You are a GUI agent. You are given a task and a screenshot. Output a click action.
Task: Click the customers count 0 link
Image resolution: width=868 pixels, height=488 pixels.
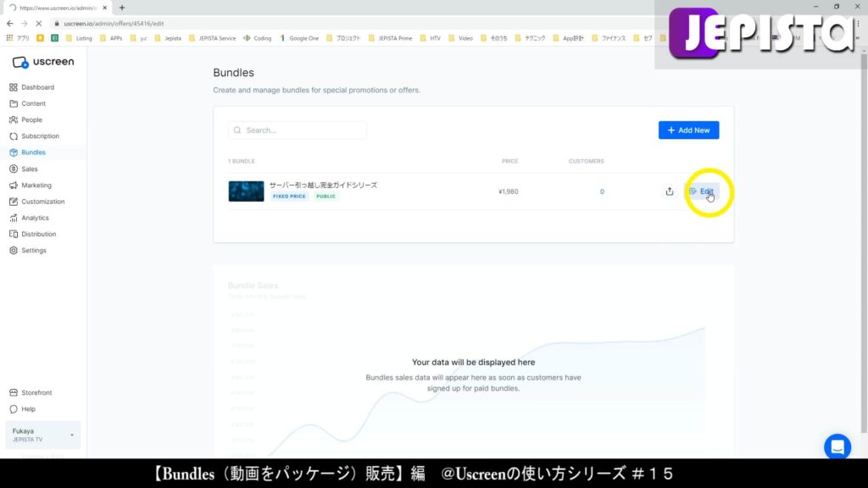pos(602,191)
